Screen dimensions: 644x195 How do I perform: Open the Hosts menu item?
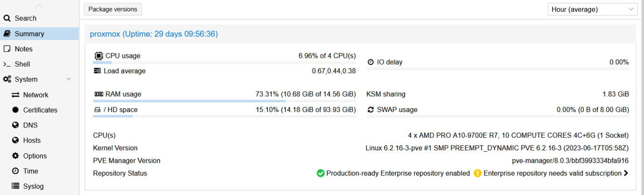32,140
